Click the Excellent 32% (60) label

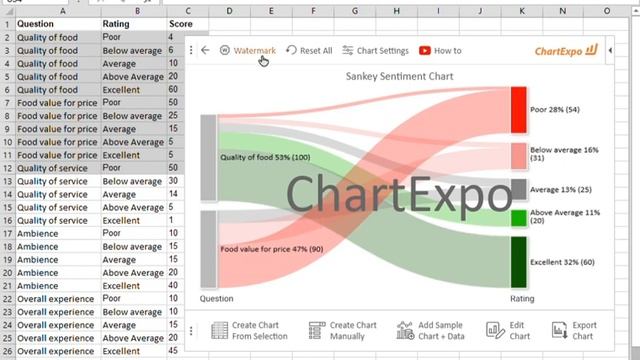562,262
